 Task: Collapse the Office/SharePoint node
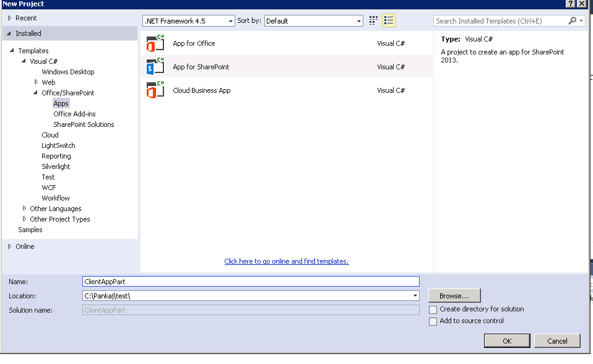(35, 92)
